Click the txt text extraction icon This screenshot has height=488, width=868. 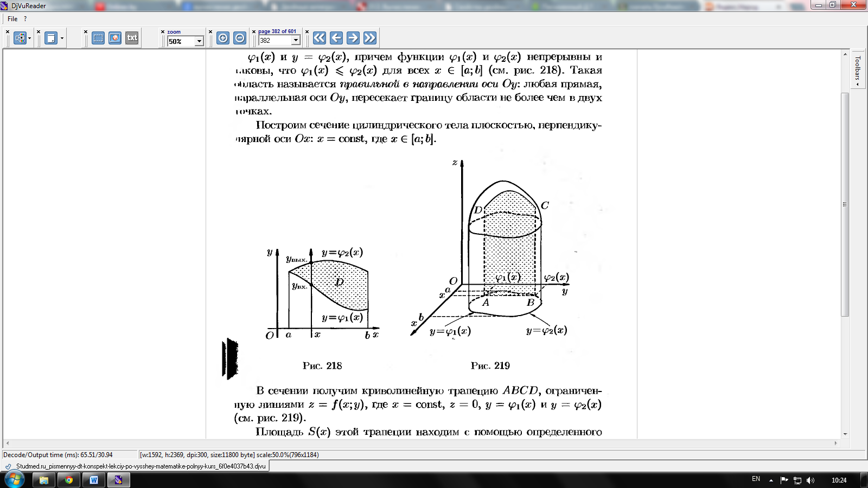[x=132, y=38]
